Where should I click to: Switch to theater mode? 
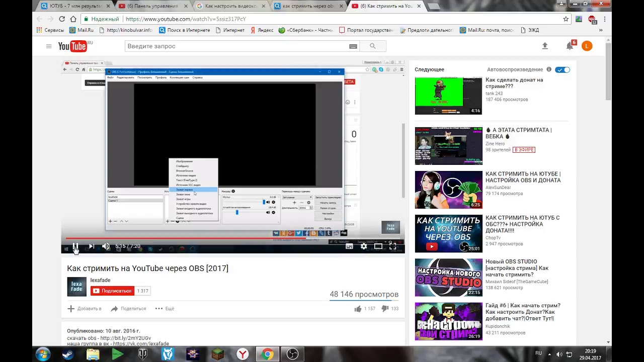(x=378, y=246)
